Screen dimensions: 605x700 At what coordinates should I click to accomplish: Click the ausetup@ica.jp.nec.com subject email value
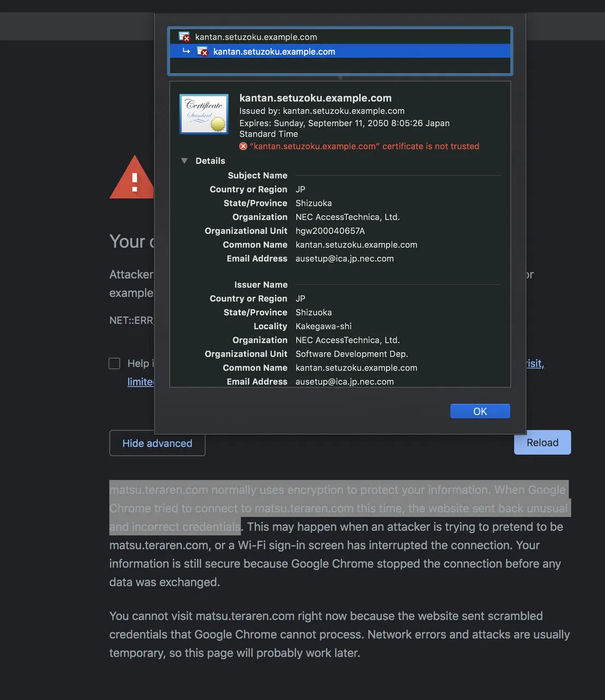[345, 259]
